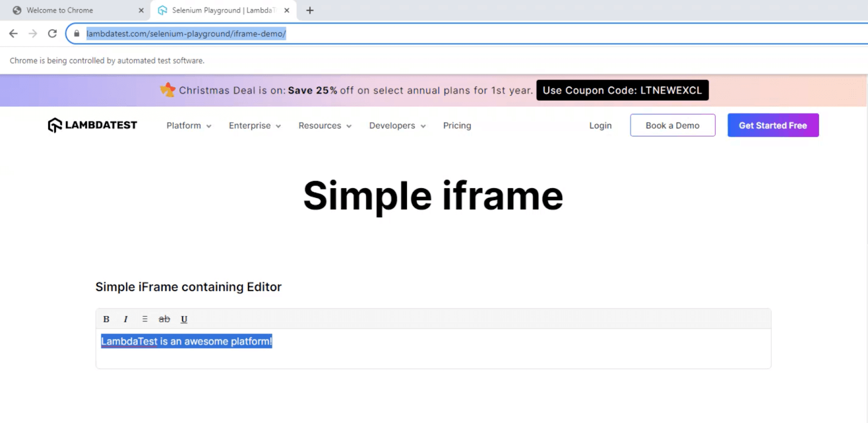The image size is (868, 423).
Task: Click the Use Coupon Code LTNEWEXCL button
Action: click(x=622, y=91)
